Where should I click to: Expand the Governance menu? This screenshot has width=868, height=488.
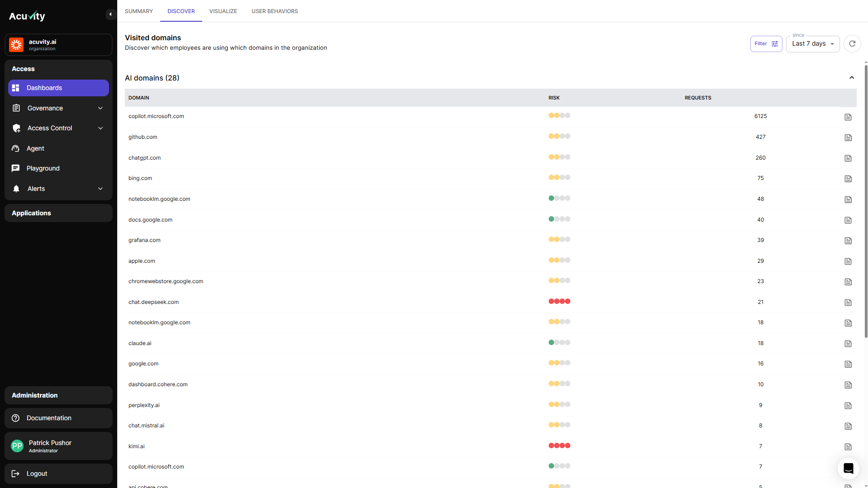click(58, 108)
